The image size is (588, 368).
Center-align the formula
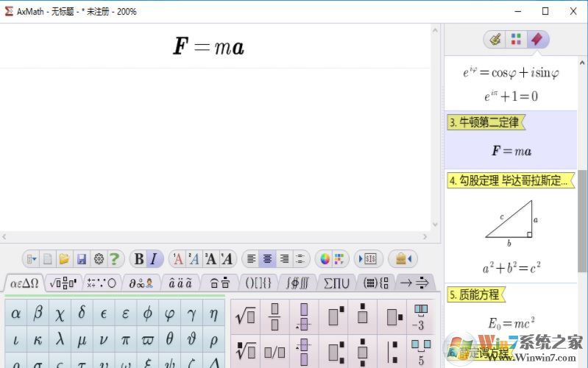267,259
